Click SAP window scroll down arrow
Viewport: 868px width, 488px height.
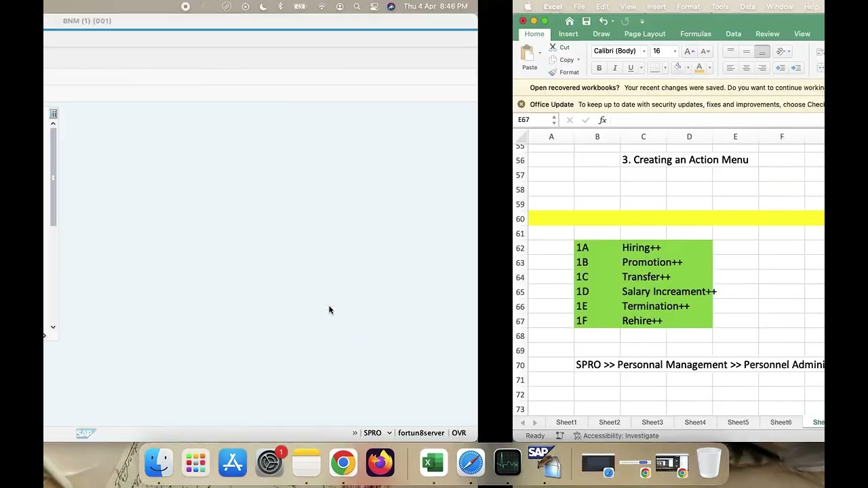coord(53,327)
